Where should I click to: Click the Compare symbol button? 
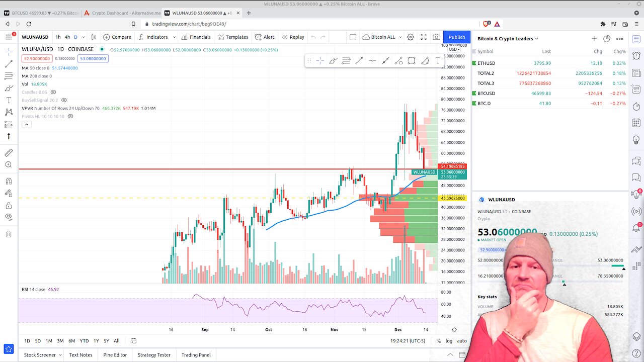pyautogui.click(x=117, y=37)
